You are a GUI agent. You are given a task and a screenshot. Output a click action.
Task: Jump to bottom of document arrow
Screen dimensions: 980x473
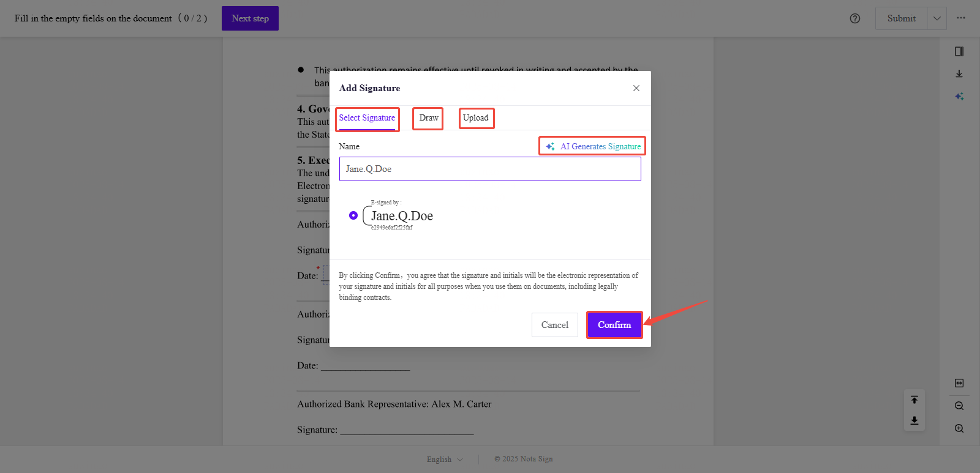tap(914, 420)
